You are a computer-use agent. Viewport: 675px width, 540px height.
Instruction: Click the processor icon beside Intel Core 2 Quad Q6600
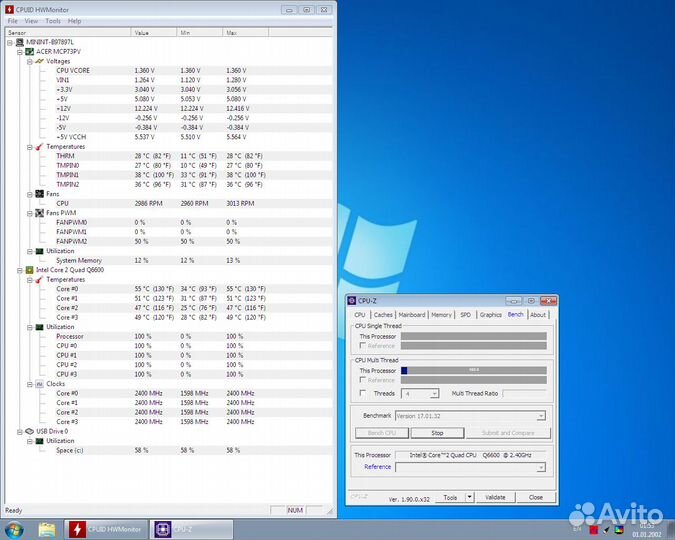(29, 270)
